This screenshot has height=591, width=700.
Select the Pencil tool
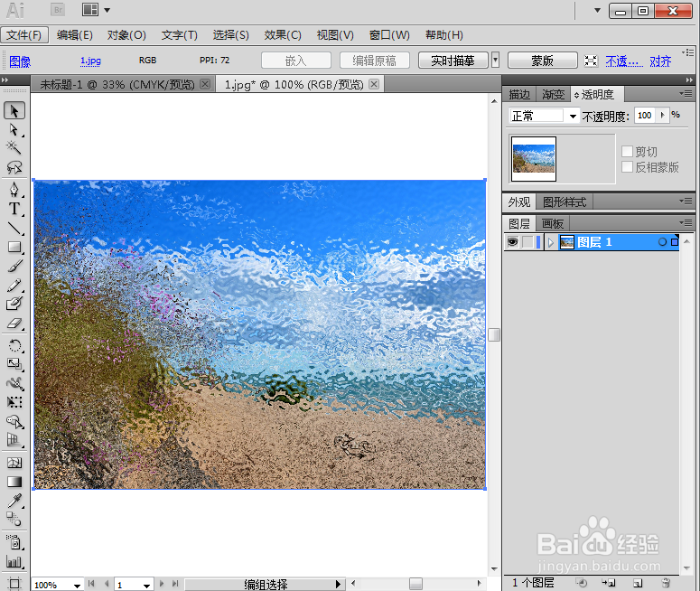pyautogui.click(x=14, y=285)
